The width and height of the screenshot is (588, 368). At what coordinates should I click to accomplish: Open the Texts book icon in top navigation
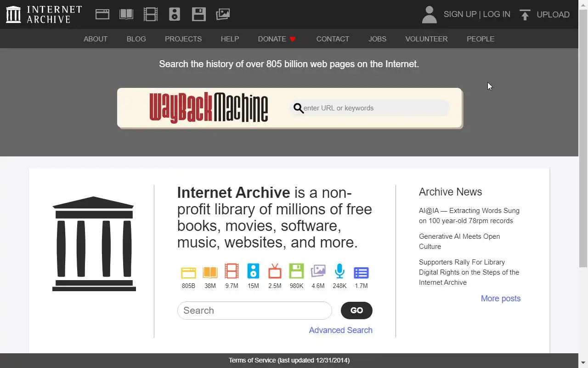point(126,14)
